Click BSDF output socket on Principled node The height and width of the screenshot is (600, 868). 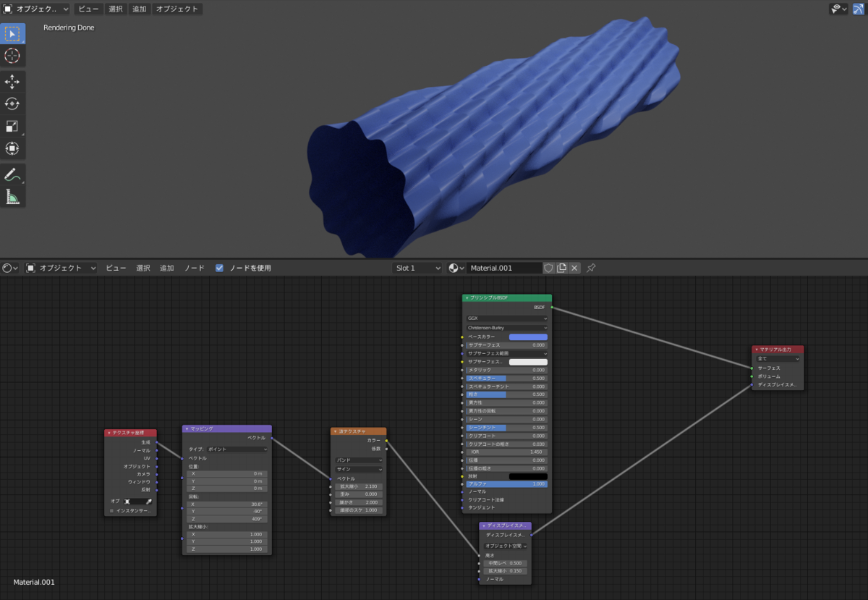[552, 307]
